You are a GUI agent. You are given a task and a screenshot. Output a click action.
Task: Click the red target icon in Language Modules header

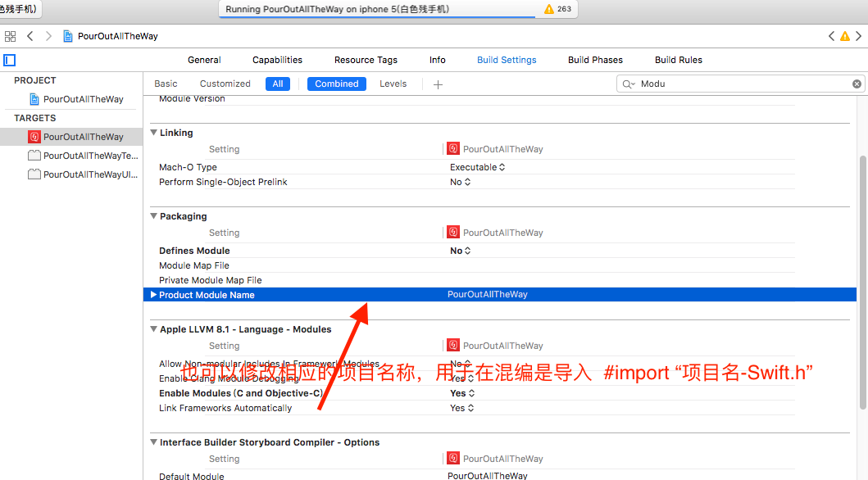tap(453, 345)
